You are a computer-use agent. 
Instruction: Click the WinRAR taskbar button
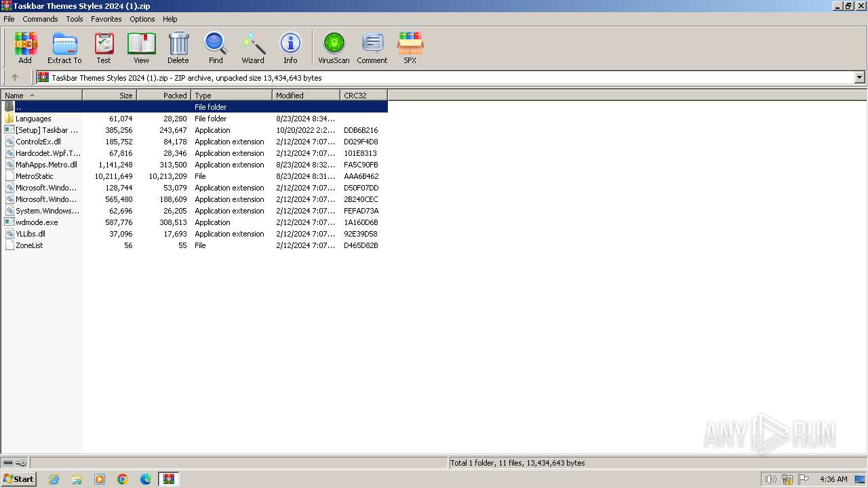click(168, 479)
